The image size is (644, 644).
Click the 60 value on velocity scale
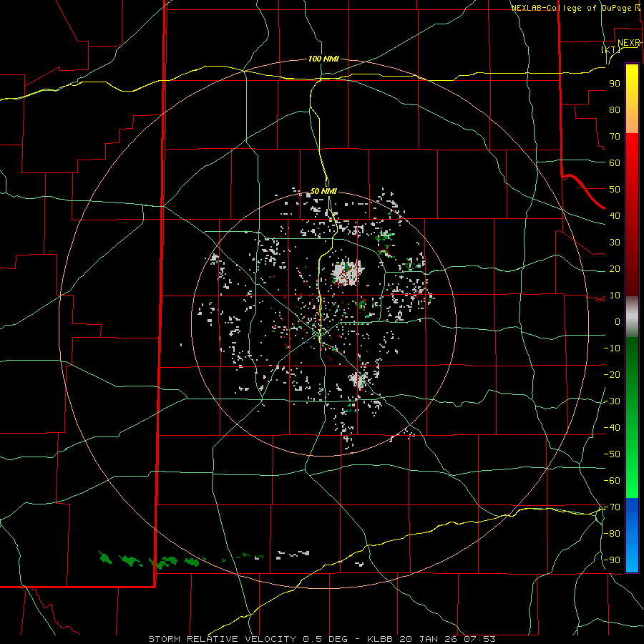tap(615, 162)
